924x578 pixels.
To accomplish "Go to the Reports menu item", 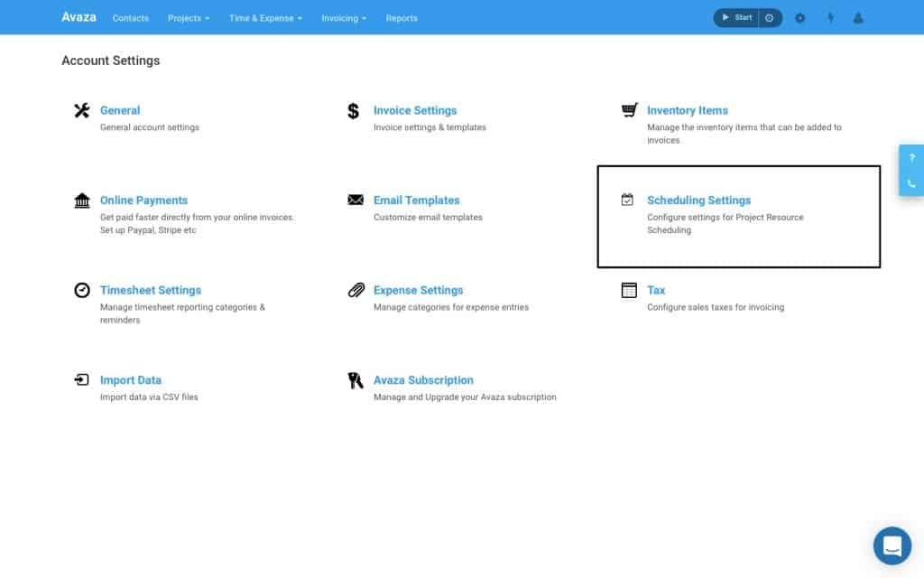I will [x=401, y=17].
